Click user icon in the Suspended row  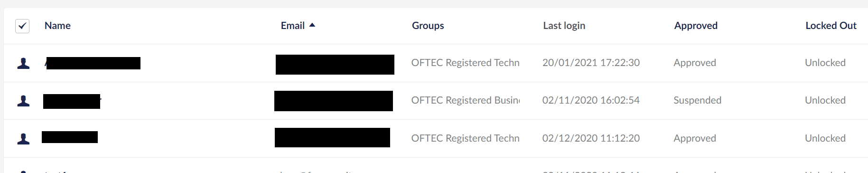coord(23,101)
